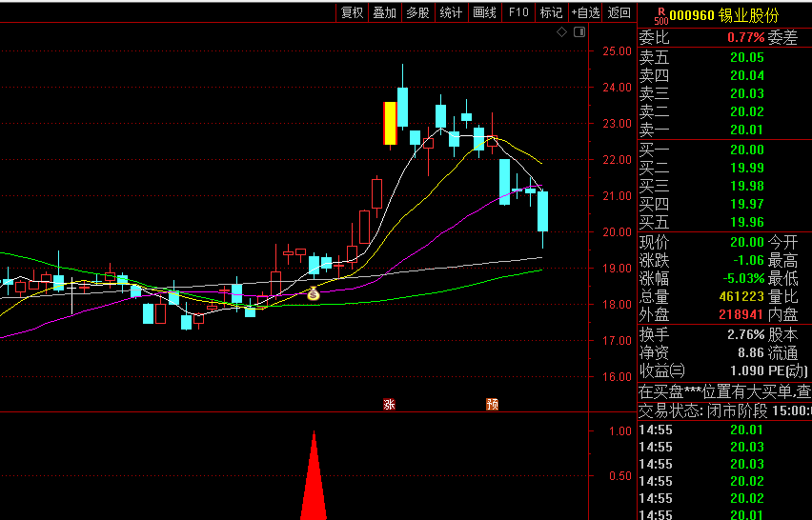Click the R 500 margin badge
812x520 pixels.
coord(660,16)
